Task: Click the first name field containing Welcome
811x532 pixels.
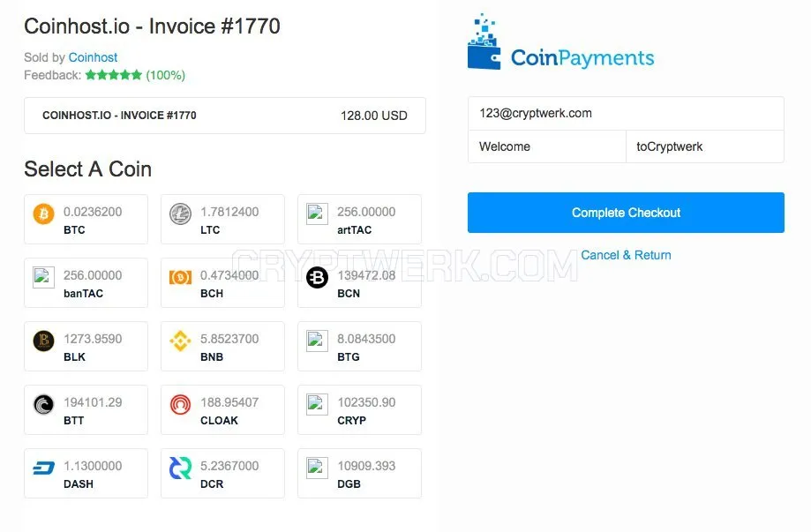Action: point(547,146)
